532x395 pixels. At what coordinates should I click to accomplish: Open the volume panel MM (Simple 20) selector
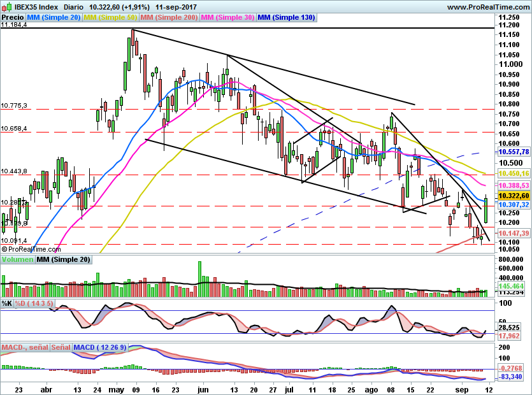pyautogui.click(x=63, y=259)
